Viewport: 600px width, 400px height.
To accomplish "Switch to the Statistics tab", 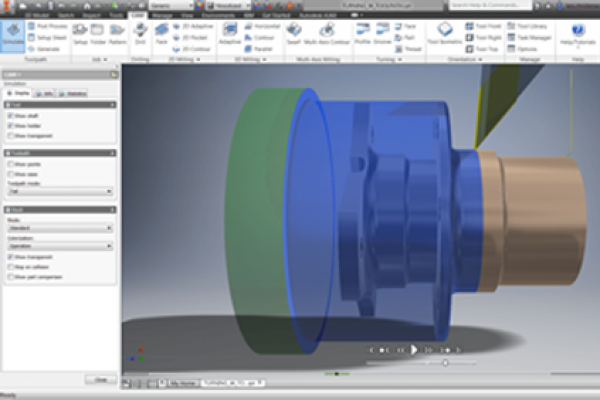I will pos(74,92).
